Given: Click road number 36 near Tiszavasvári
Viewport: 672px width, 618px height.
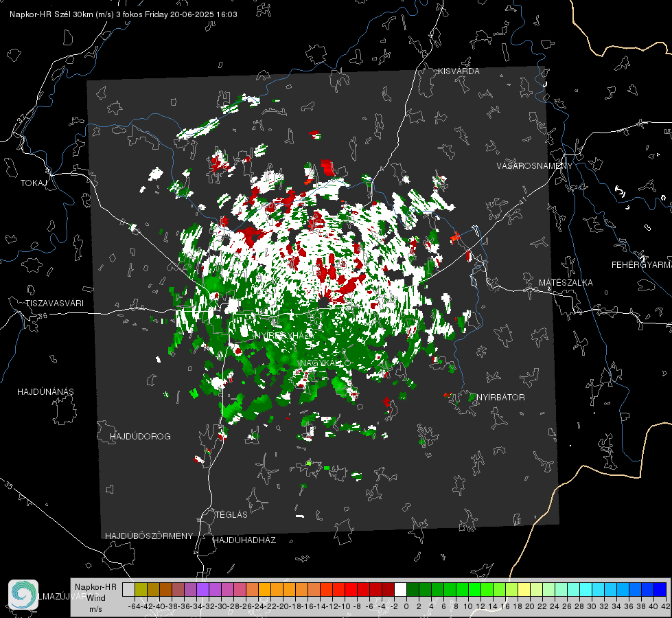Looking at the screenshot, I should click(43, 316).
